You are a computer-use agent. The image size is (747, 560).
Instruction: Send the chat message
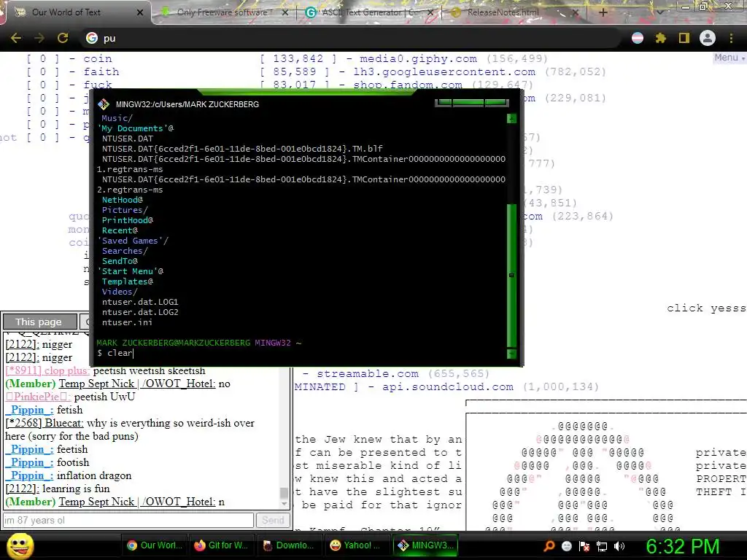pos(273,520)
